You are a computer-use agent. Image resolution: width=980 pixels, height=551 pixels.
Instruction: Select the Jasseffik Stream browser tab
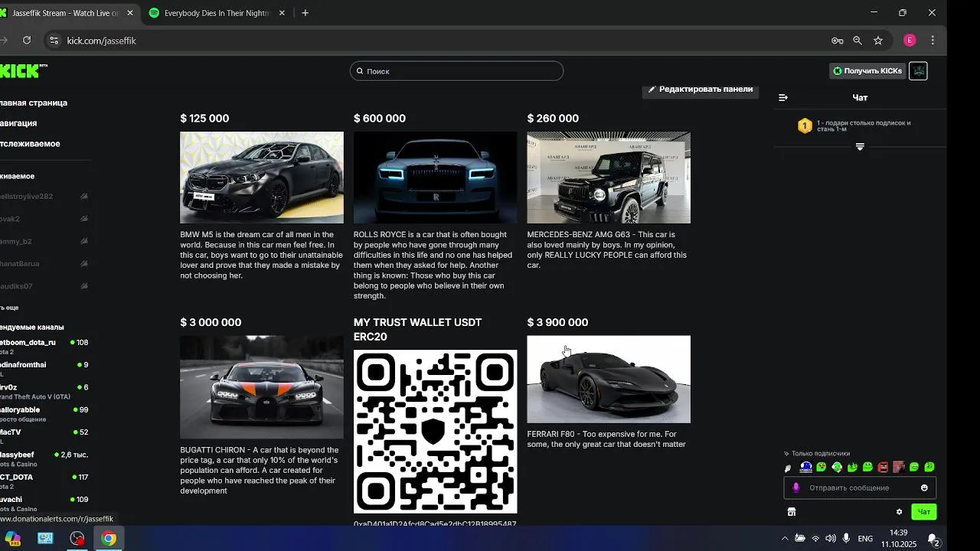point(65,13)
